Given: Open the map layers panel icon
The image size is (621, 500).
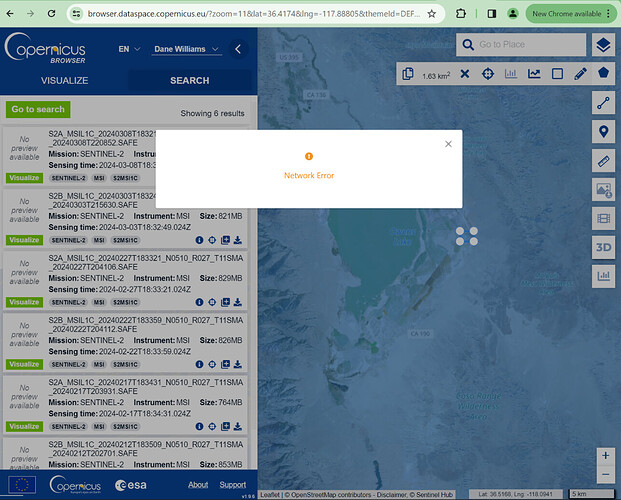Looking at the screenshot, I should (x=602, y=45).
